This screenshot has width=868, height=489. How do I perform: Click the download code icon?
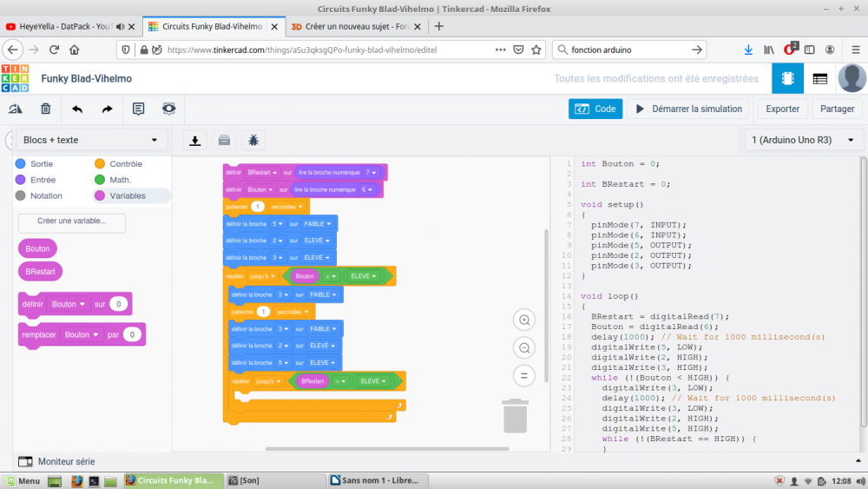point(195,140)
